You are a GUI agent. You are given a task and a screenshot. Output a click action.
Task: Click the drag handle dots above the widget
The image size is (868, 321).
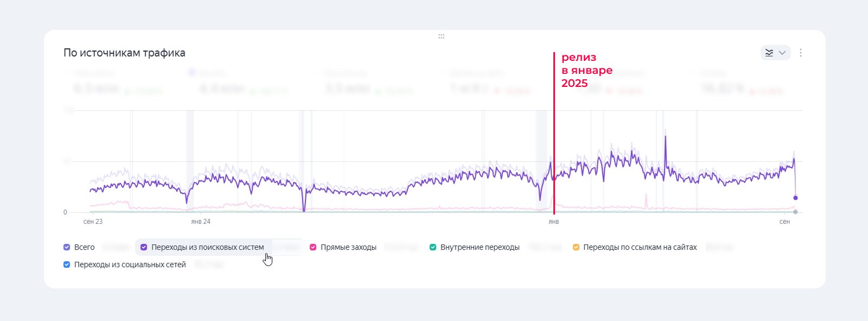pyautogui.click(x=441, y=36)
